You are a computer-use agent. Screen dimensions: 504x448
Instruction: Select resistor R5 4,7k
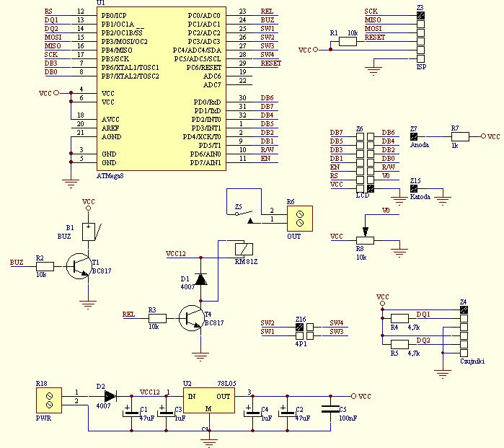tap(399, 344)
